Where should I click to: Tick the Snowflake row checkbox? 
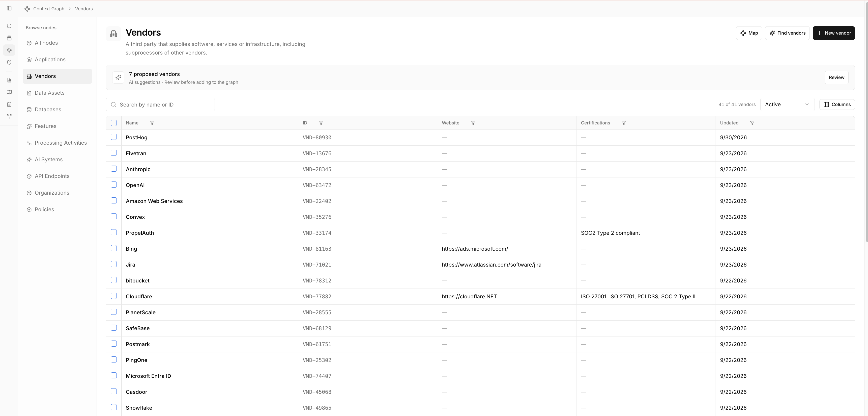click(x=113, y=407)
